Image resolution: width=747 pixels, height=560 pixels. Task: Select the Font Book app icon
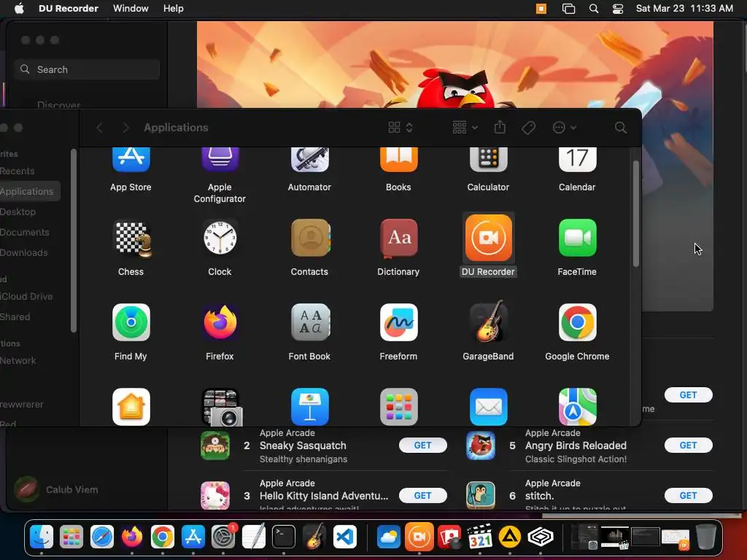click(x=311, y=322)
